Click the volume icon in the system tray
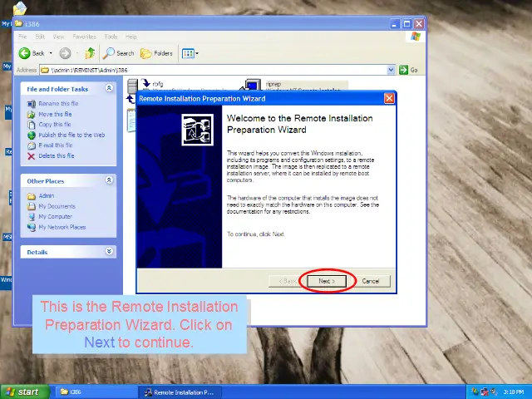 click(494, 392)
